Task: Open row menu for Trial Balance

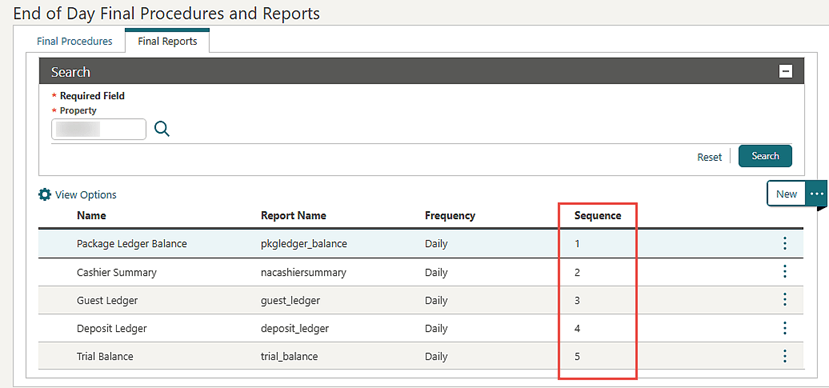Action: [x=785, y=356]
